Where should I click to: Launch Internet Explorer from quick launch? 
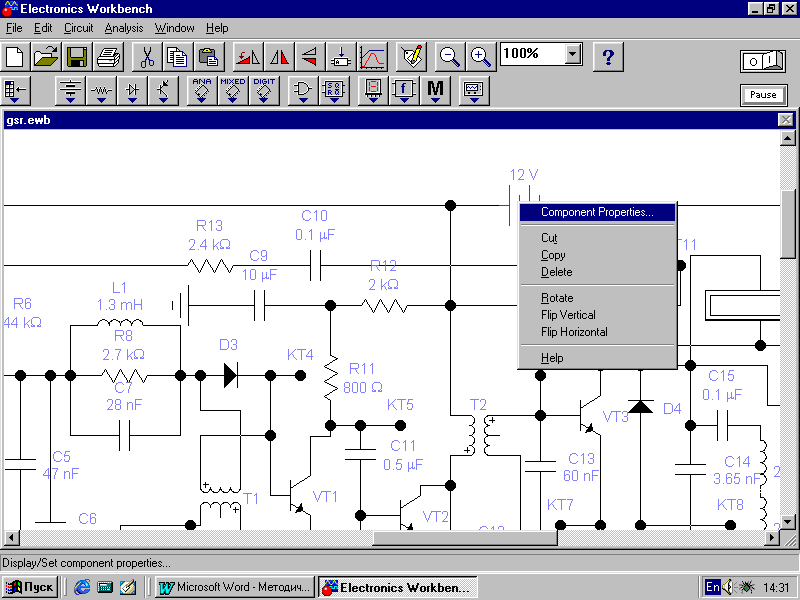pyautogui.click(x=82, y=587)
